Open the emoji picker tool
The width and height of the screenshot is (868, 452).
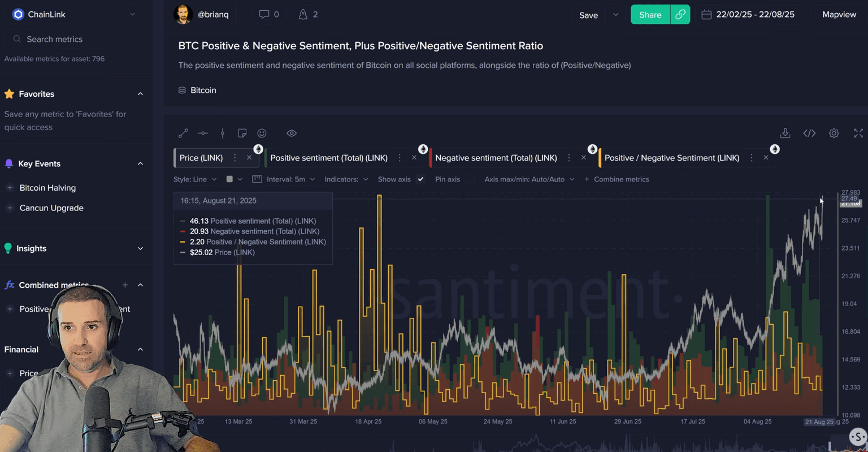[x=262, y=134]
